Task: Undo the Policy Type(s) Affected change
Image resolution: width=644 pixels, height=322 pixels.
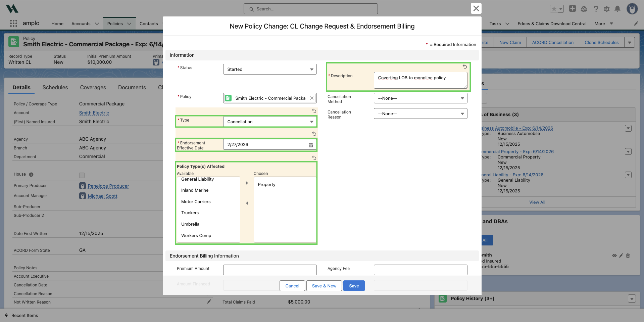Action: (x=314, y=158)
